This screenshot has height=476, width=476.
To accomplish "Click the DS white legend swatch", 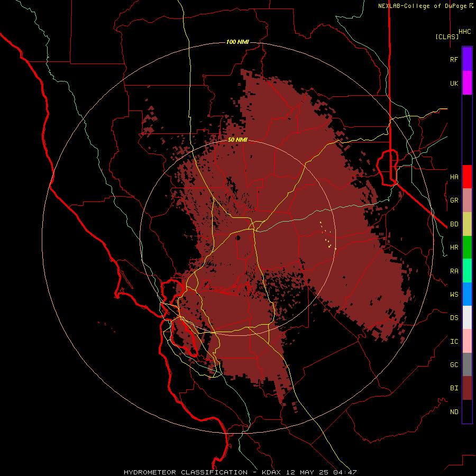I will click(x=467, y=317).
